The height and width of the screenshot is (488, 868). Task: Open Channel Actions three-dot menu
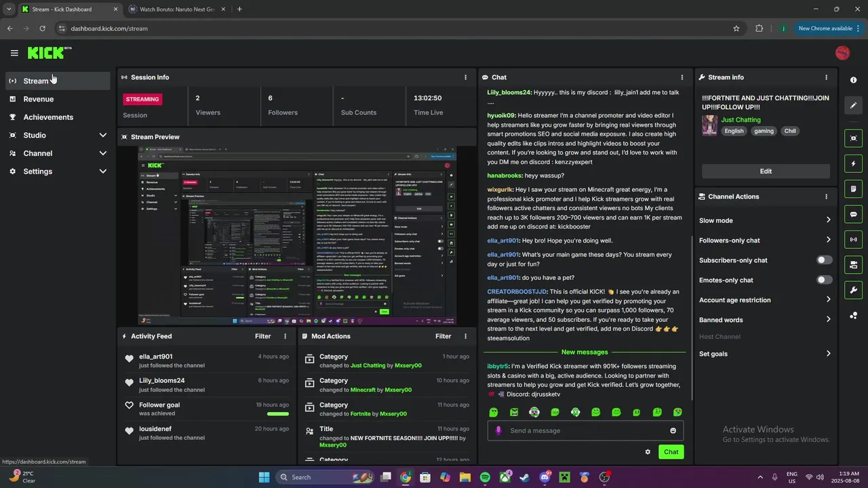[826, 197]
